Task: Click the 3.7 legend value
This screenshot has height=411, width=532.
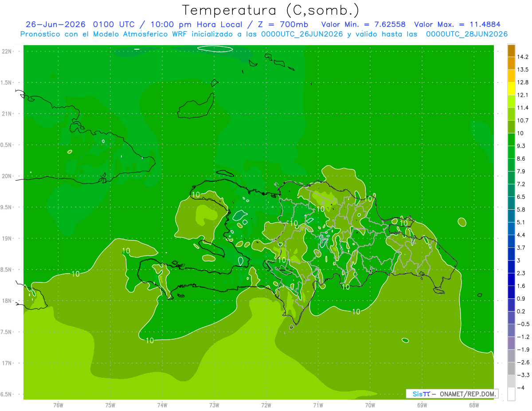Action: tap(521, 247)
